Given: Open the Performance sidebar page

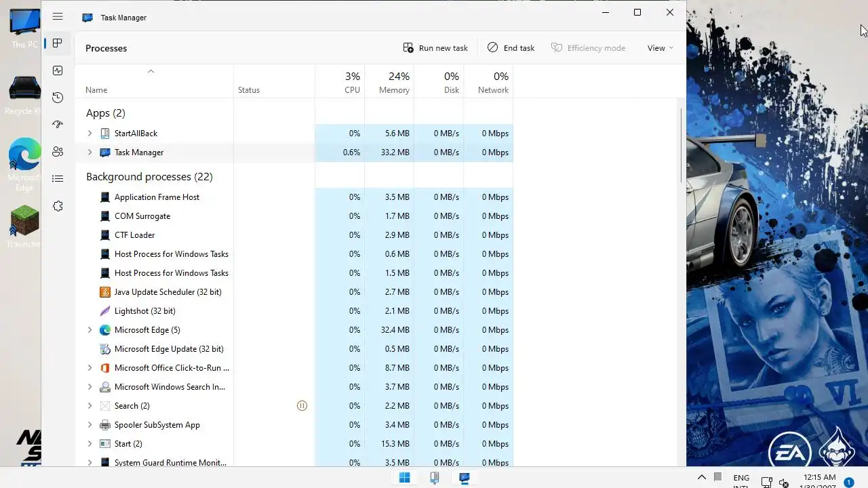Looking at the screenshot, I should pos(58,70).
